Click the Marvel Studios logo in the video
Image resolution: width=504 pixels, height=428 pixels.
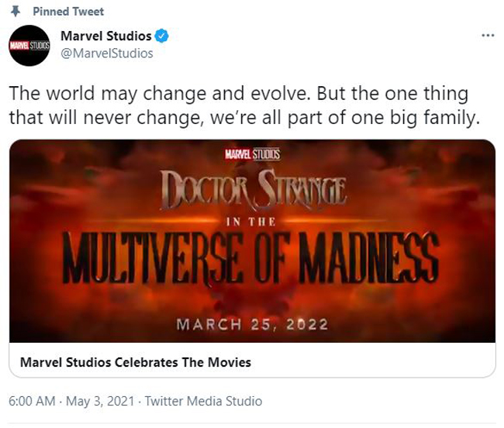252,154
